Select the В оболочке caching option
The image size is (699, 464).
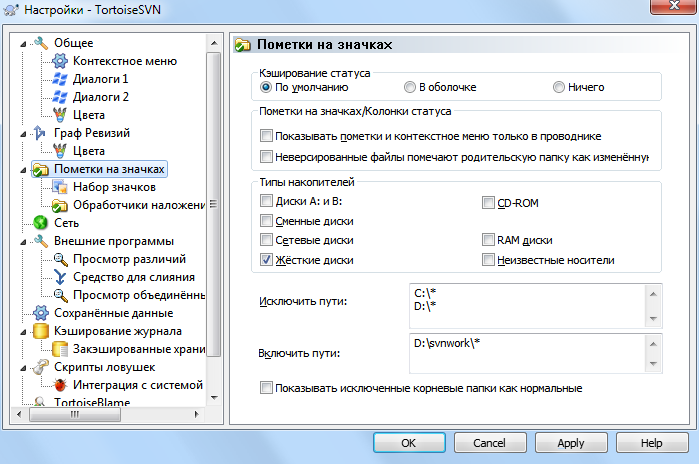pyautogui.click(x=410, y=87)
